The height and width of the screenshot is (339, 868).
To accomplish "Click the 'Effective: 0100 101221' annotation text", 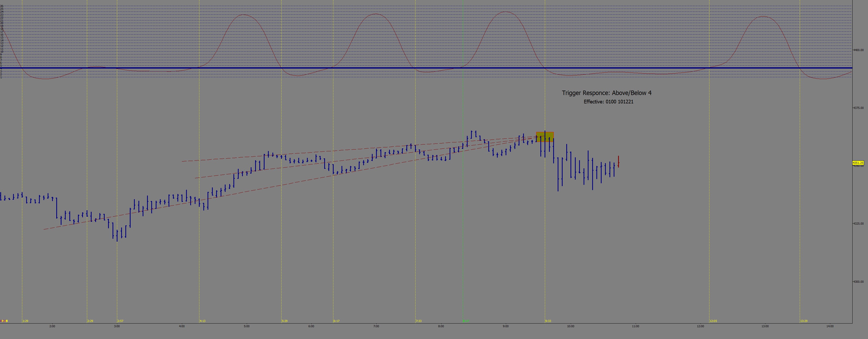I will click(x=609, y=102).
